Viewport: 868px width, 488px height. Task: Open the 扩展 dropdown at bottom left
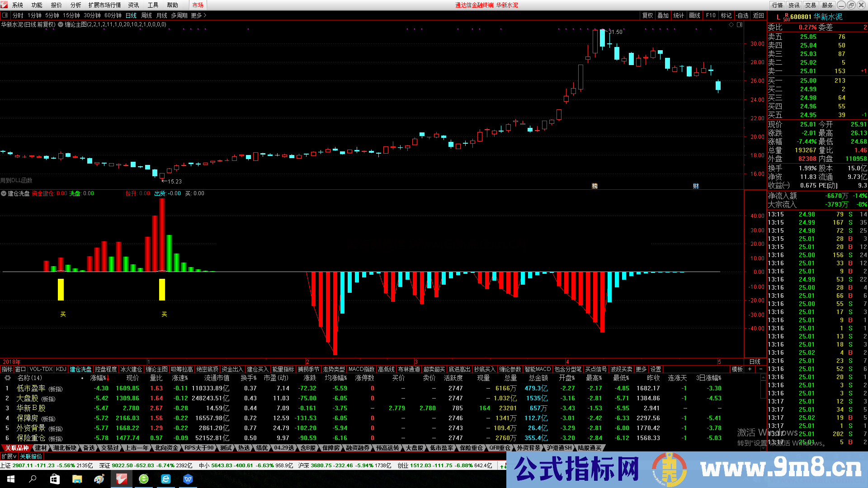9,456
